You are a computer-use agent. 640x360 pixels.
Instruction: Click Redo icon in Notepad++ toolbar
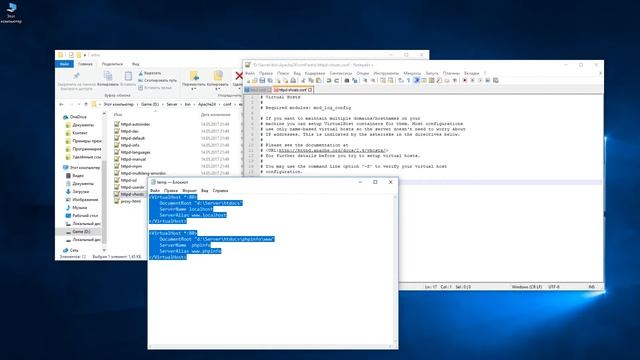(x=337, y=80)
